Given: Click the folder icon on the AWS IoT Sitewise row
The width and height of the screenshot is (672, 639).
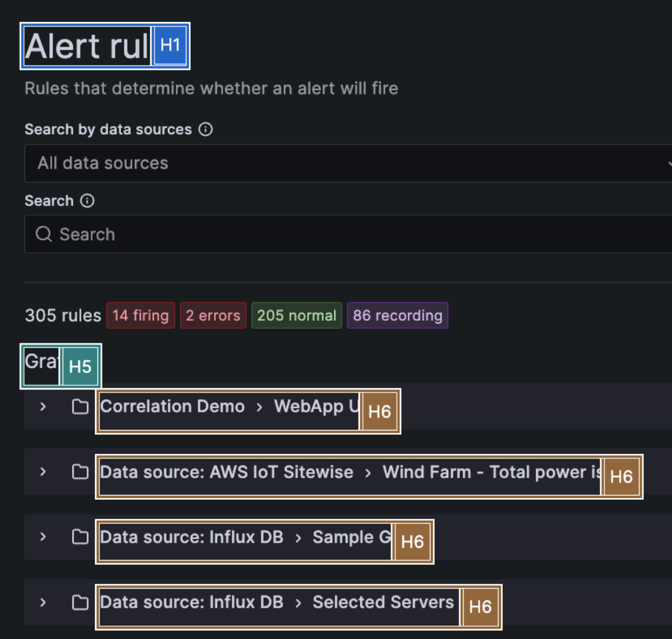Looking at the screenshot, I should (80, 472).
